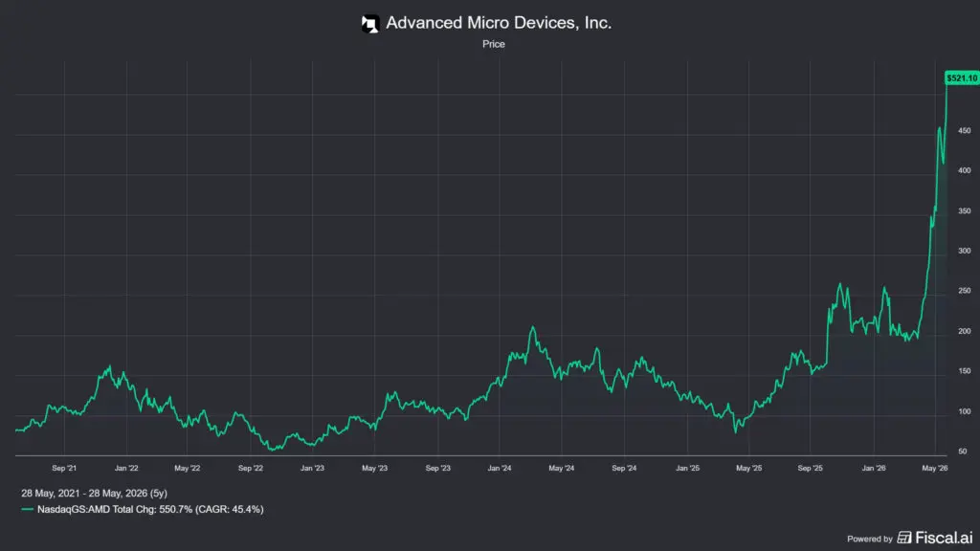Click the 'NasdaqGS:AMD Total Chg: 550.7%' legend text
Screen dimensions: 980x551
point(115,510)
